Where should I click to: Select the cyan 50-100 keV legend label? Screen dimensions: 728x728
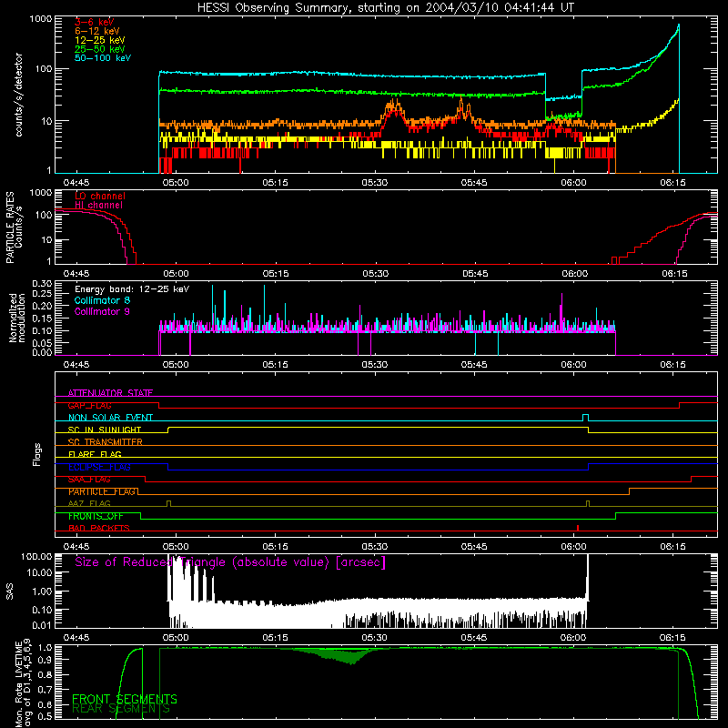click(x=103, y=58)
